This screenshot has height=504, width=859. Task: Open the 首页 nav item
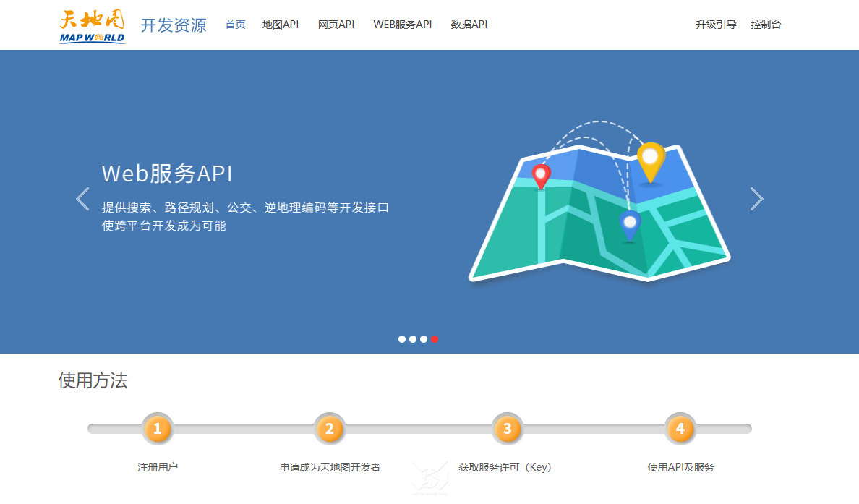236,25
